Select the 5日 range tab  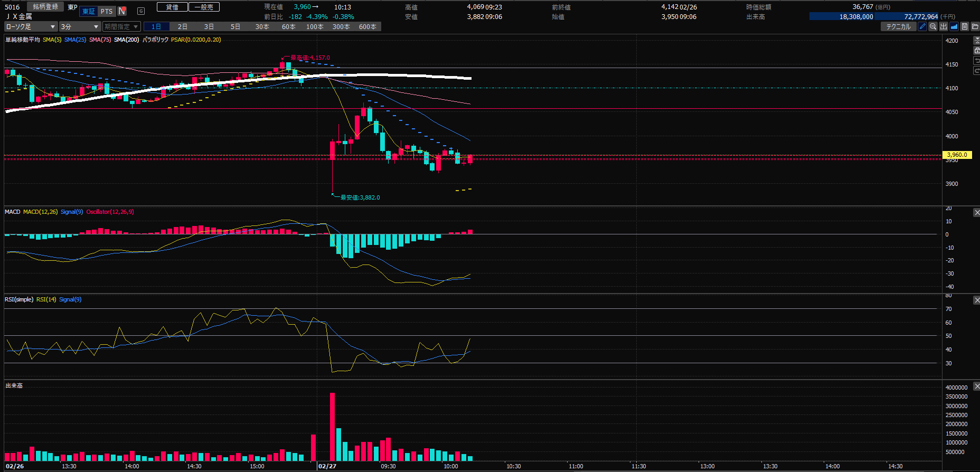[x=235, y=26]
